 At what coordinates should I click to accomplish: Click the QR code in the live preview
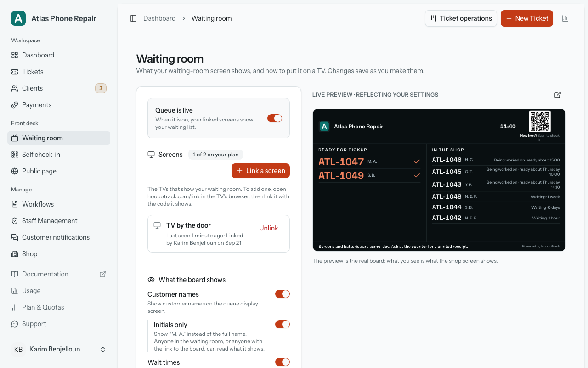[540, 122]
